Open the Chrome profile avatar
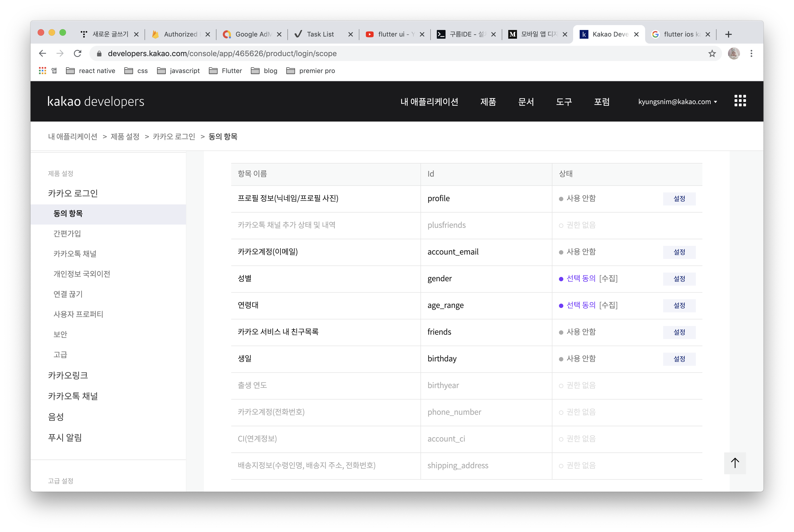794x532 pixels. pos(733,54)
